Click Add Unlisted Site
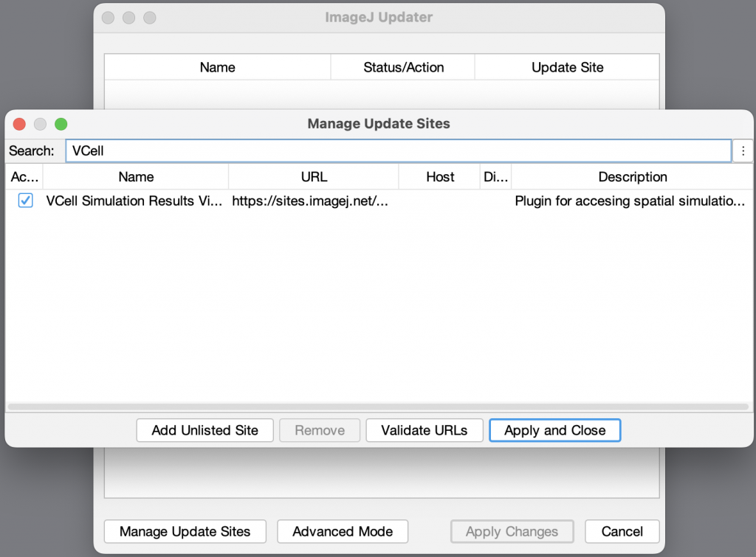 tap(205, 430)
